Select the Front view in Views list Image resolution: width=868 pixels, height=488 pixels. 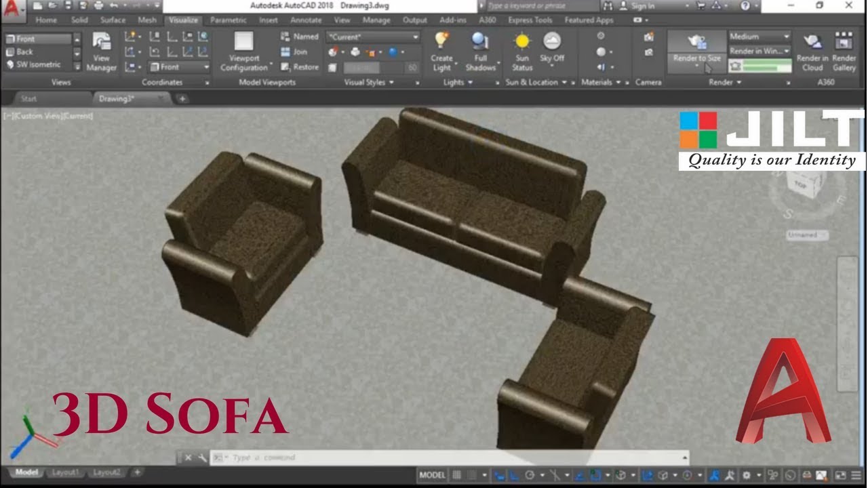click(x=38, y=39)
